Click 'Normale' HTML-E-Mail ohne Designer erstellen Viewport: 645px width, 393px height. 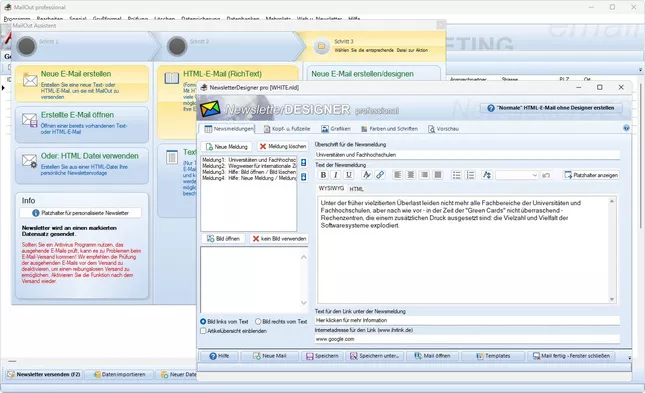pos(551,108)
